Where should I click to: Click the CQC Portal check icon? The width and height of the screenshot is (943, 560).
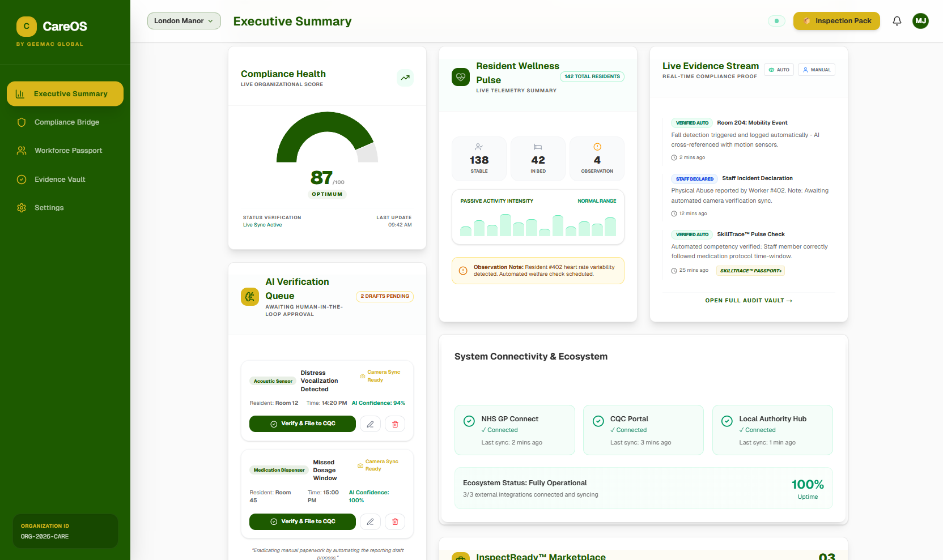598,421
